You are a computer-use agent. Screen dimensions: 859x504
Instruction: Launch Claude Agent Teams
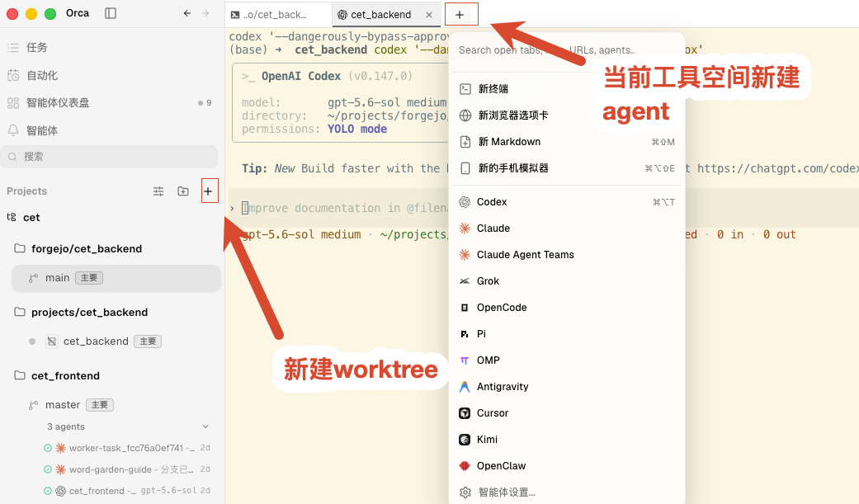pos(567,255)
